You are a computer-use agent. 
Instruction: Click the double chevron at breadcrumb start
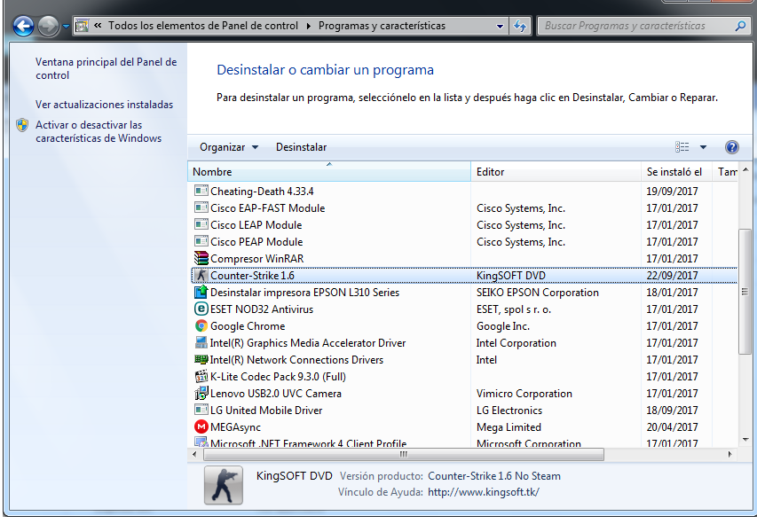point(98,26)
